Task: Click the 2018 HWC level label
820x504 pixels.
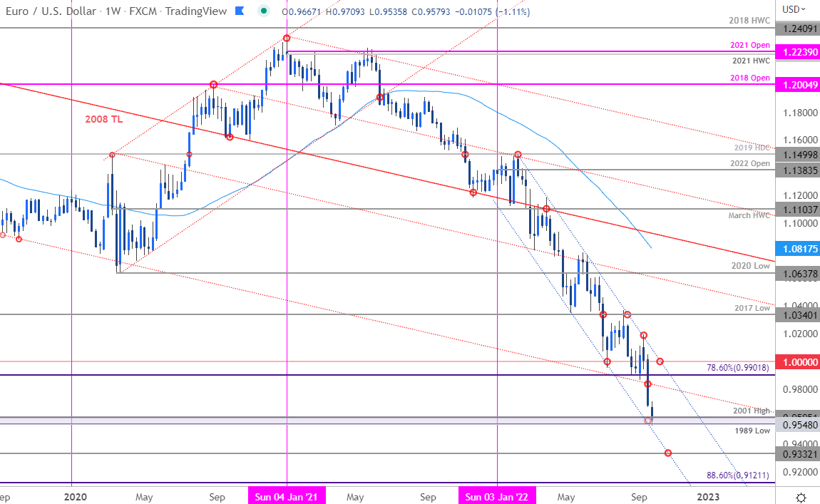Action: (x=749, y=21)
